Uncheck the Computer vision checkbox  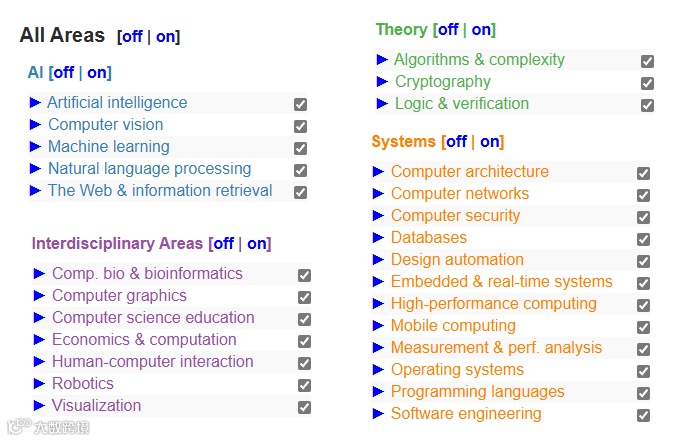tap(300, 126)
